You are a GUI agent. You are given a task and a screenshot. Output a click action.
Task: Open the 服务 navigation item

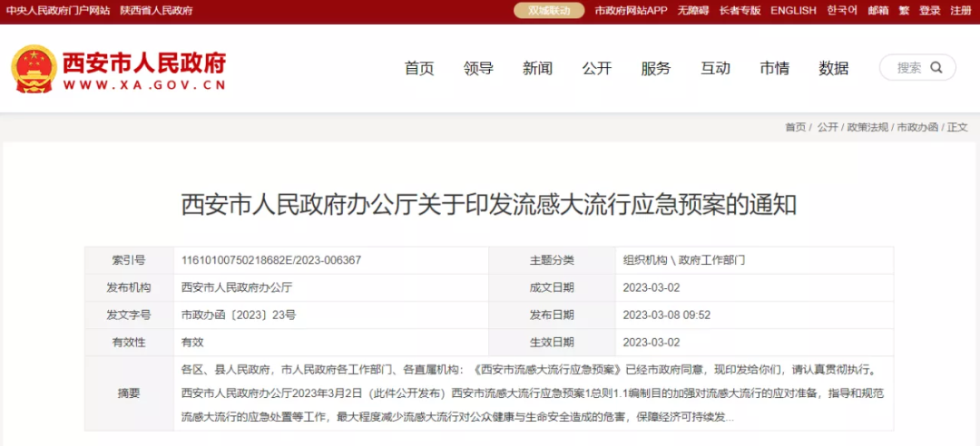click(x=656, y=69)
